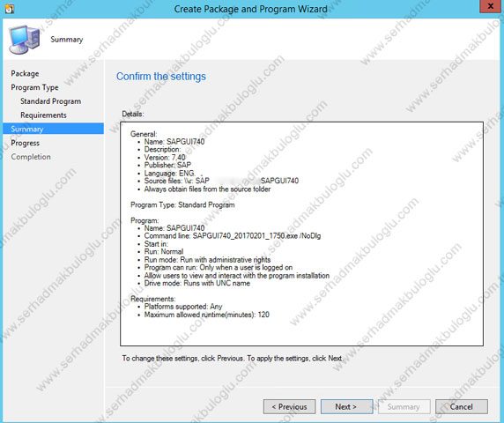Click 'Allow users to view and interact' line
The height and width of the screenshot is (423, 504).
click(236, 276)
